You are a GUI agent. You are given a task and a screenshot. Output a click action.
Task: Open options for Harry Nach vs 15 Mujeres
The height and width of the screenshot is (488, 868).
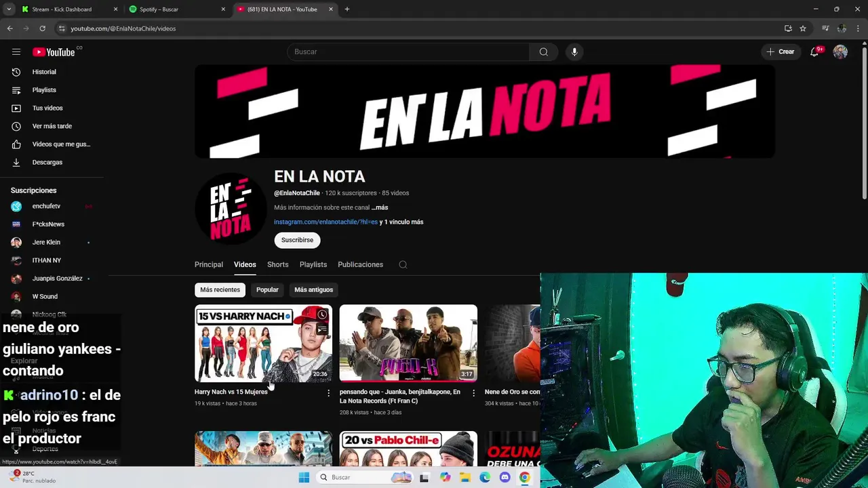click(x=329, y=393)
